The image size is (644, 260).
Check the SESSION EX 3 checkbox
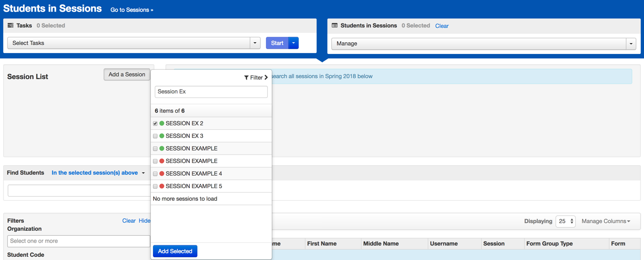[155, 136]
